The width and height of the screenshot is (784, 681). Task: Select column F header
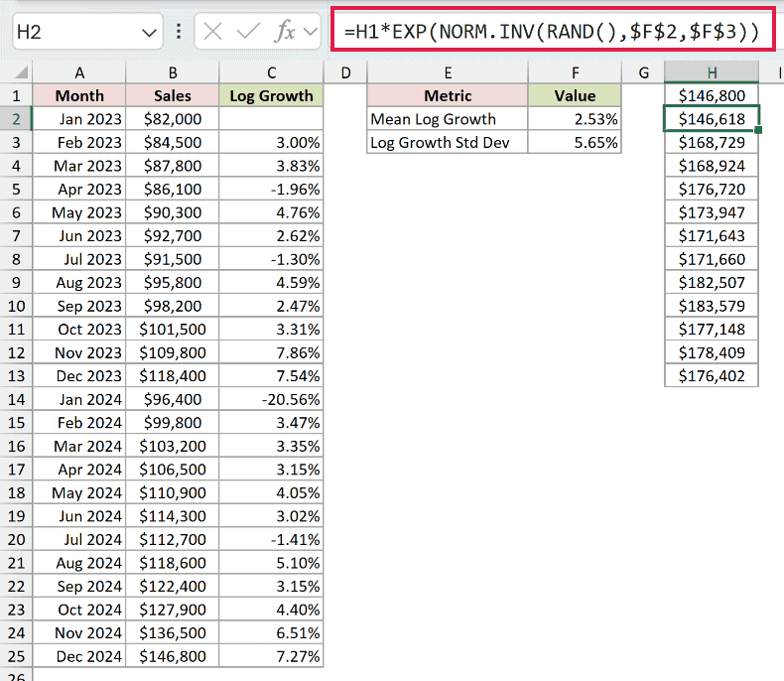tap(575, 72)
